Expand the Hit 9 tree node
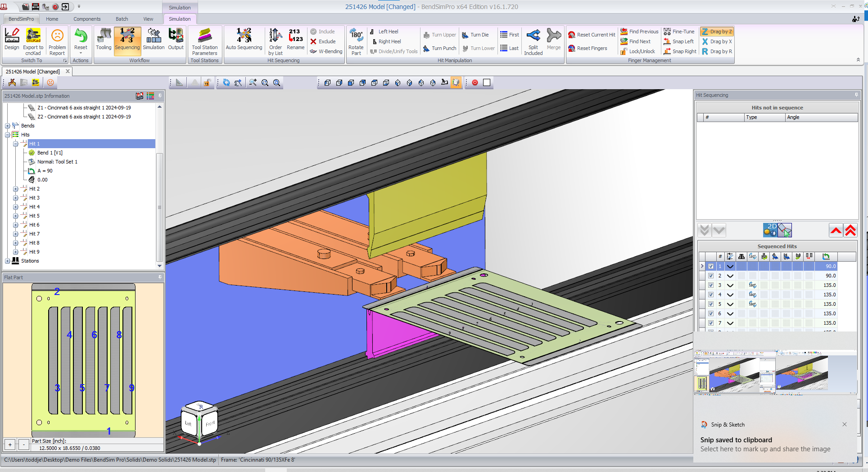 point(16,252)
